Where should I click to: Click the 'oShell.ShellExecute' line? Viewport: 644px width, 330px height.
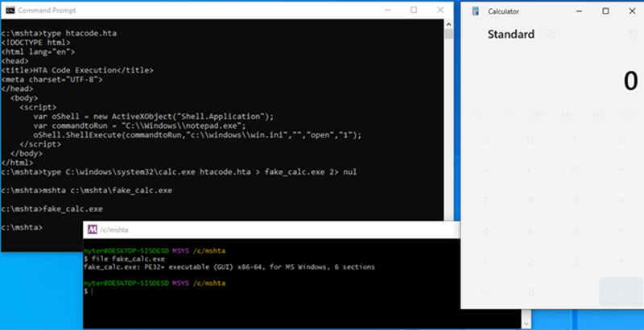coord(197,135)
